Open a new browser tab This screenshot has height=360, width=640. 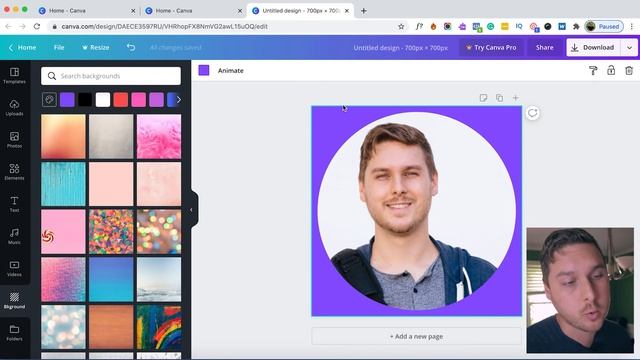(364, 11)
